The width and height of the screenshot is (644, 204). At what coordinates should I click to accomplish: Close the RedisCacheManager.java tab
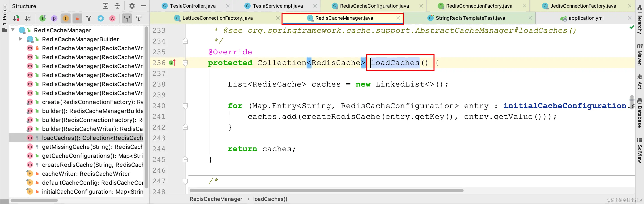[x=398, y=18]
